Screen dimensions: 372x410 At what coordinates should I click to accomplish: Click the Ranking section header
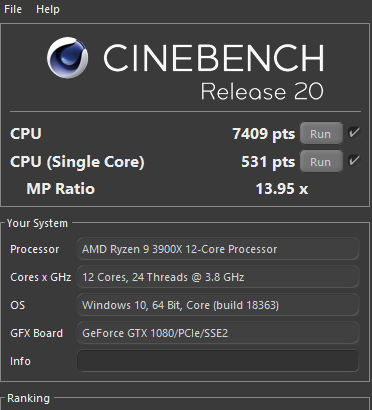coord(28,398)
